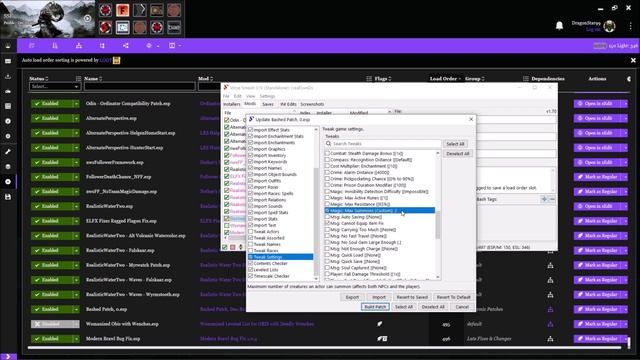
Task: Open the Status filter Select dropdown
Action: pos(54,87)
